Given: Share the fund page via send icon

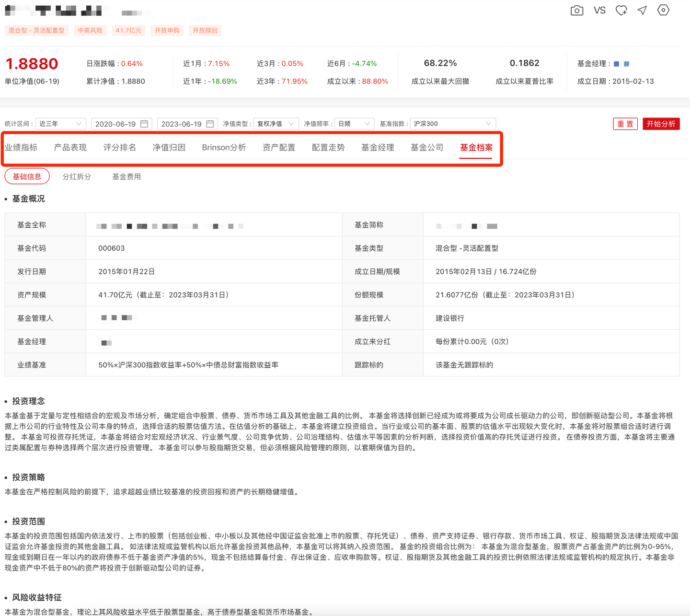Looking at the screenshot, I should [642, 10].
